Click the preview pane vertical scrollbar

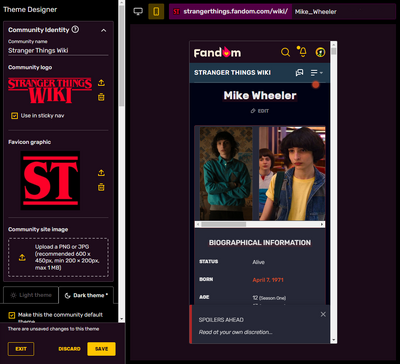334,52
